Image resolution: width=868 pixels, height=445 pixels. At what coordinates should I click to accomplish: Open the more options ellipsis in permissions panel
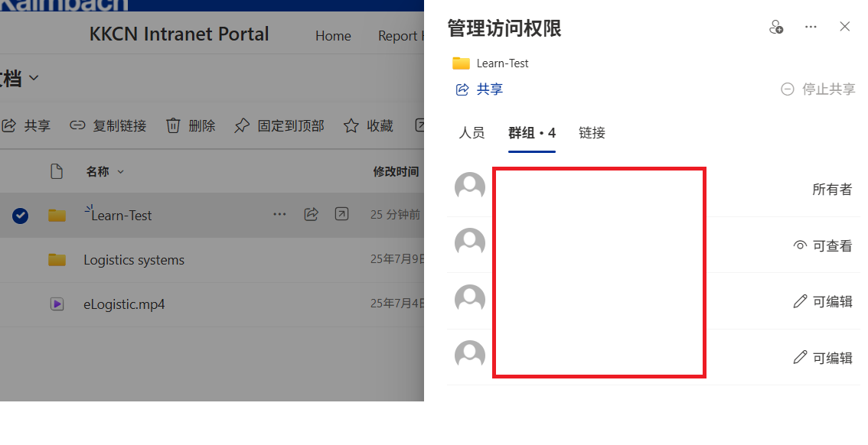[811, 27]
